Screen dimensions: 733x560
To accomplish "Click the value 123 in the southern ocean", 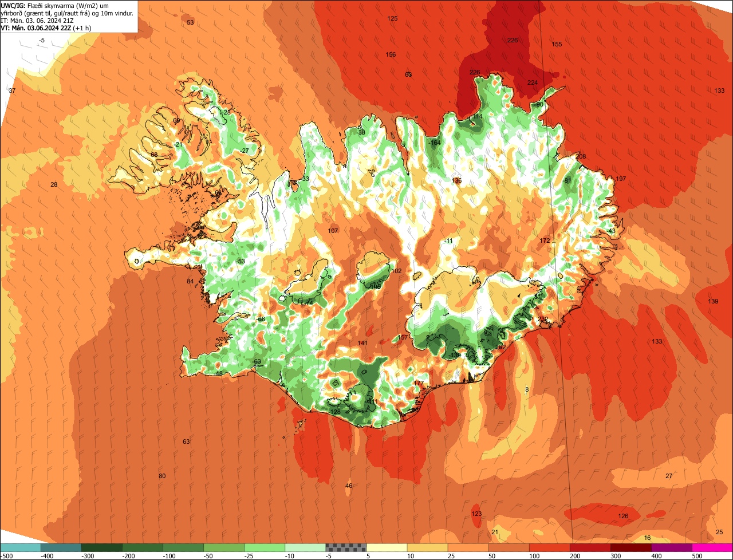I will [x=476, y=514].
